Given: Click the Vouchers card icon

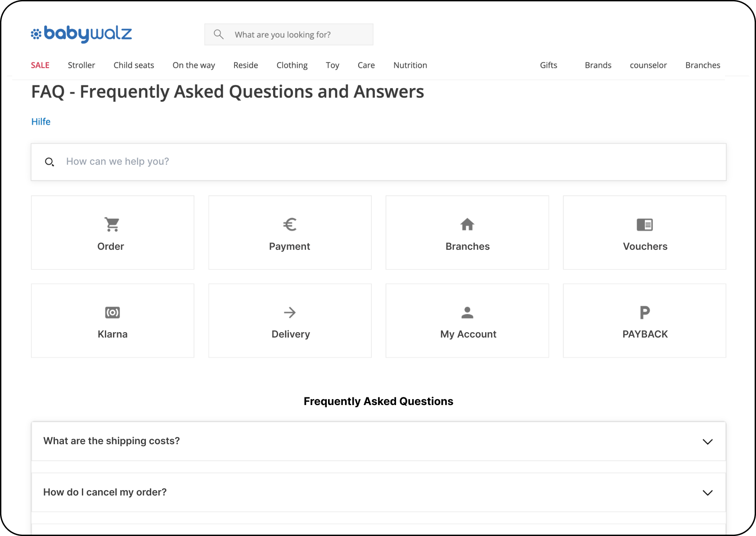Looking at the screenshot, I should click(644, 225).
